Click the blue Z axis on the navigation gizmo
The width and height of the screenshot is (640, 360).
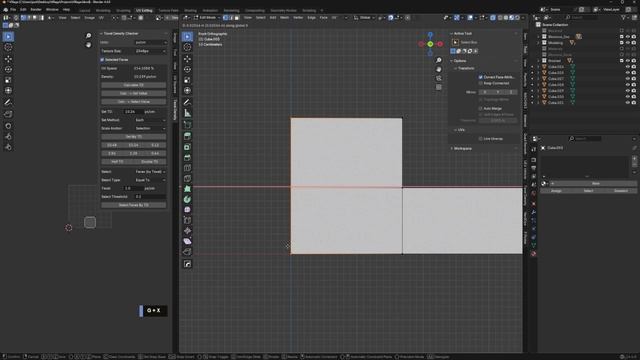point(430,36)
